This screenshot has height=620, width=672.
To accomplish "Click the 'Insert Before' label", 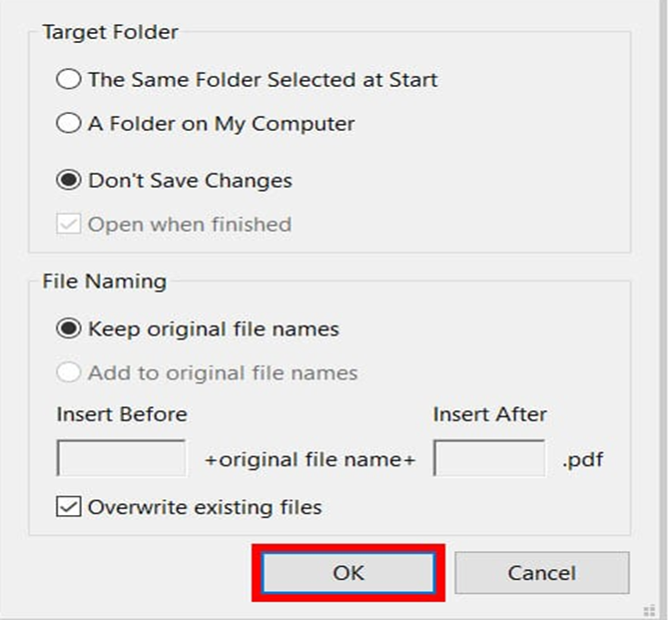I will pos(122,414).
